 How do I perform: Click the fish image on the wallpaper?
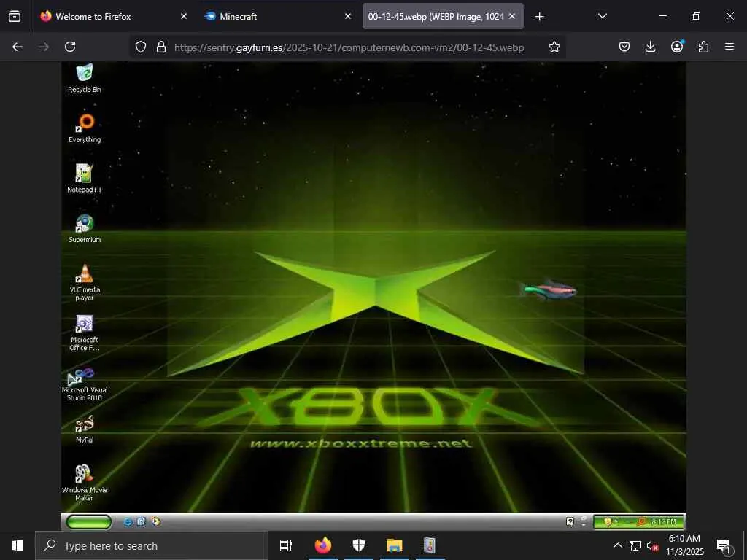(x=549, y=289)
